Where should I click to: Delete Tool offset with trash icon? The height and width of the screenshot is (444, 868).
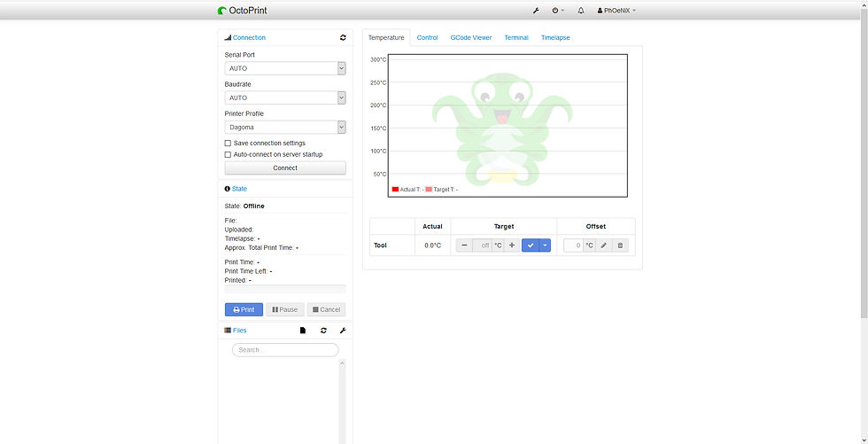coord(621,245)
